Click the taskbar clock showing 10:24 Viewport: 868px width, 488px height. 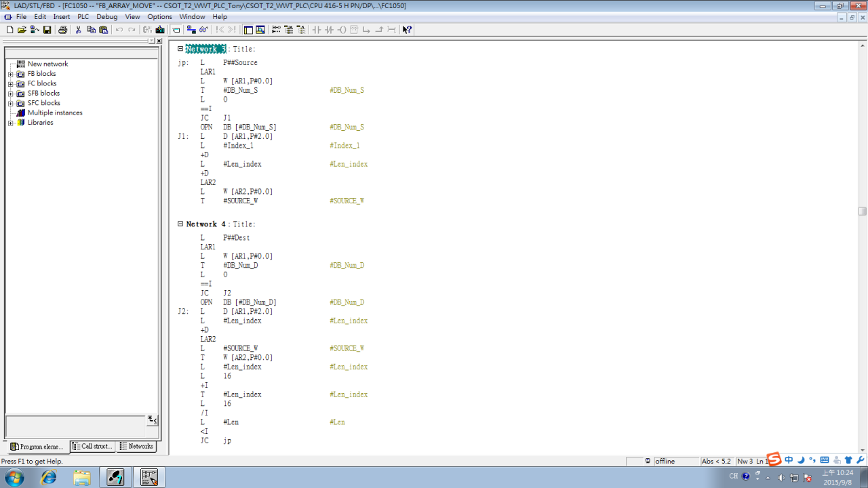click(x=838, y=477)
